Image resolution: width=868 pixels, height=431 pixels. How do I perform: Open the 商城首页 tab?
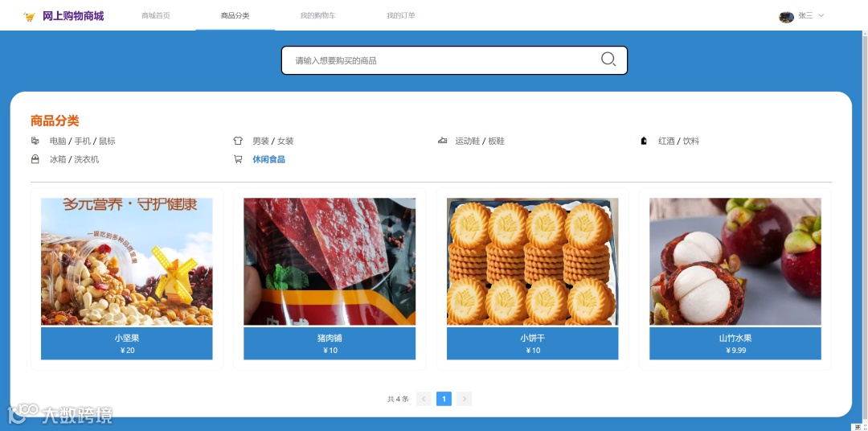pos(156,15)
